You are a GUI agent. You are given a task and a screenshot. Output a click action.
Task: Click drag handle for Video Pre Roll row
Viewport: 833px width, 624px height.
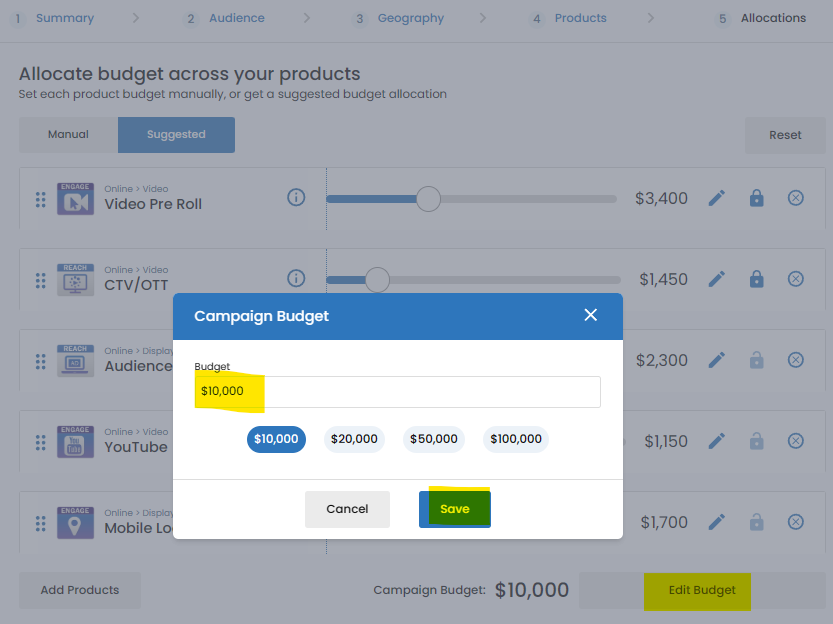[x=41, y=199]
